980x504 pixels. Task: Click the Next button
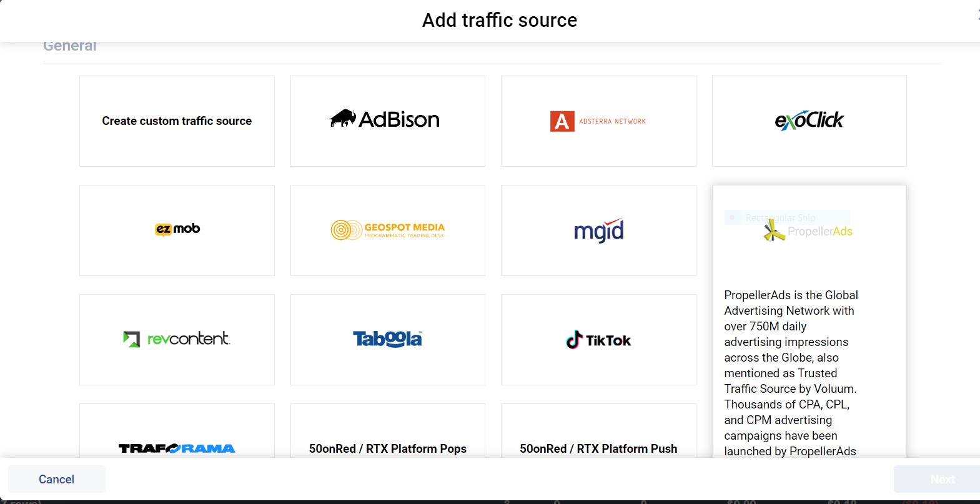[937, 479]
